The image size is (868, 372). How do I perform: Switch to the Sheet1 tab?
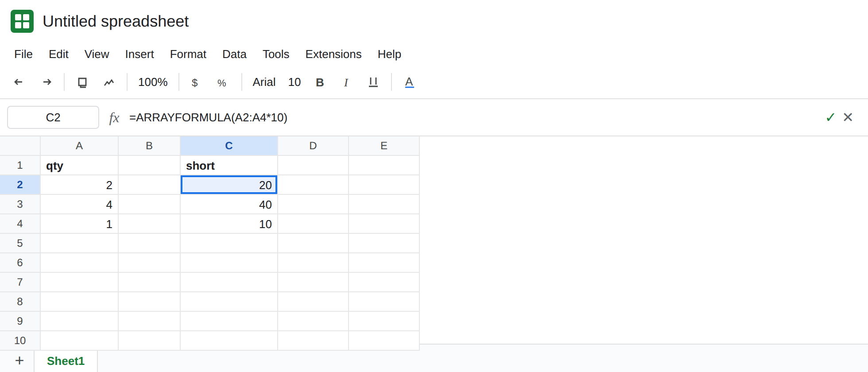coord(66,361)
